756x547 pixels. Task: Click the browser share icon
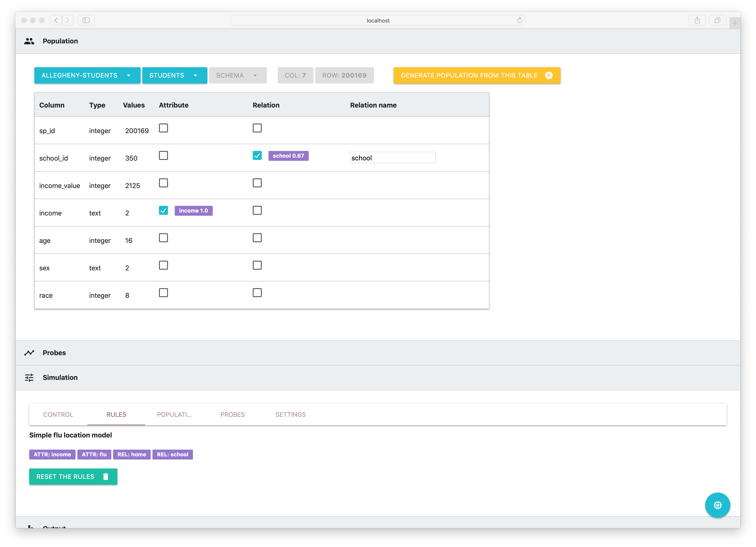click(697, 20)
